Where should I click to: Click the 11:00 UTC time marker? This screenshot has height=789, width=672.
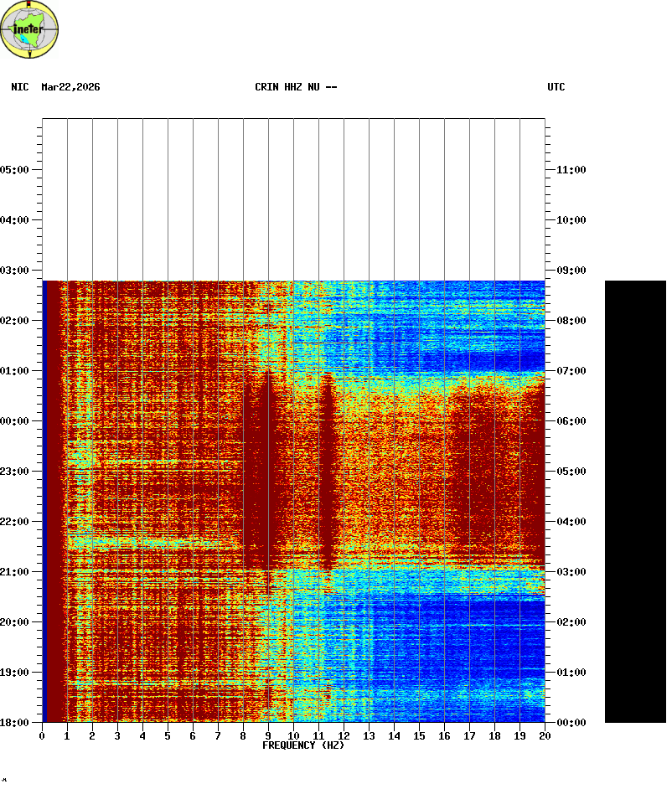pyautogui.click(x=571, y=170)
